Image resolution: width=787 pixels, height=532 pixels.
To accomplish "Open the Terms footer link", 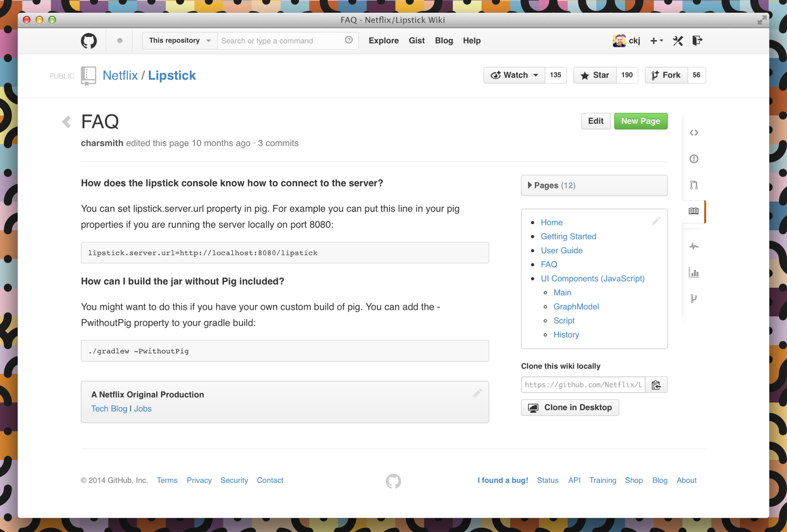I will coord(167,480).
